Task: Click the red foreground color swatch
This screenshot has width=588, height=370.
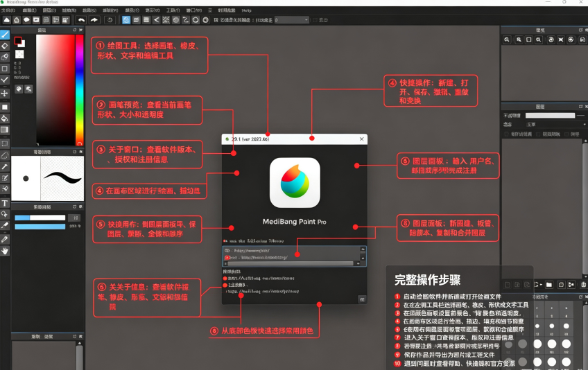Action: pyautogui.click(x=17, y=40)
